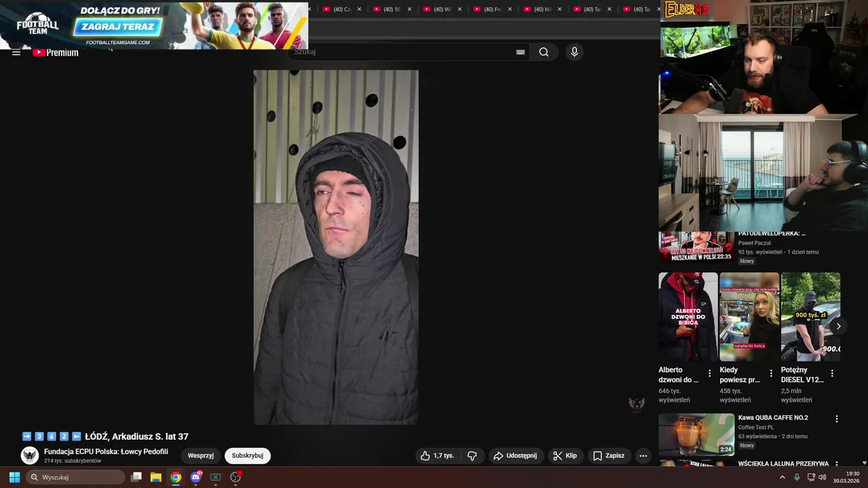Close the '(40) Wi' browser tab

coord(460,9)
